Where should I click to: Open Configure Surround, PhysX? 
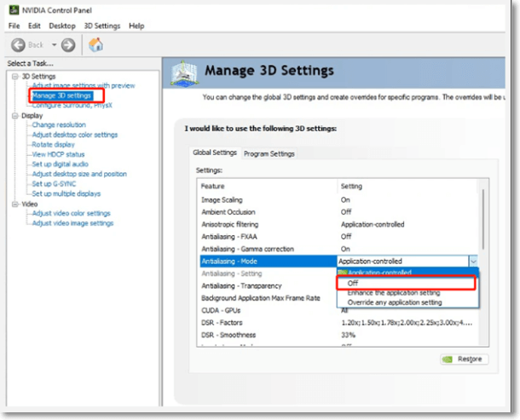(x=72, y=106)
